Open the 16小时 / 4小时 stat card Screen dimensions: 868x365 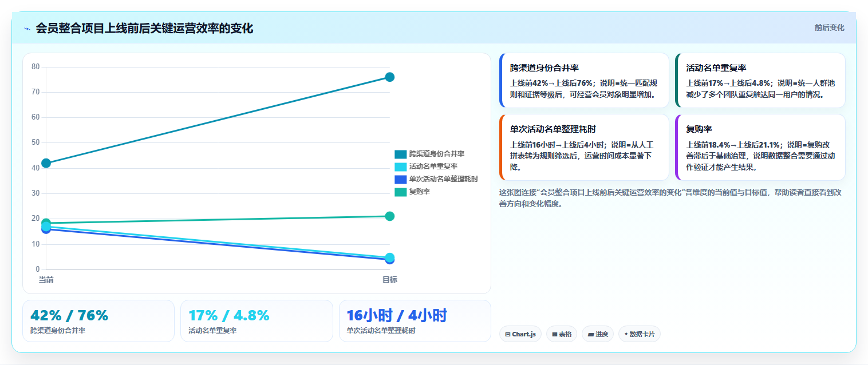[415, 321]
